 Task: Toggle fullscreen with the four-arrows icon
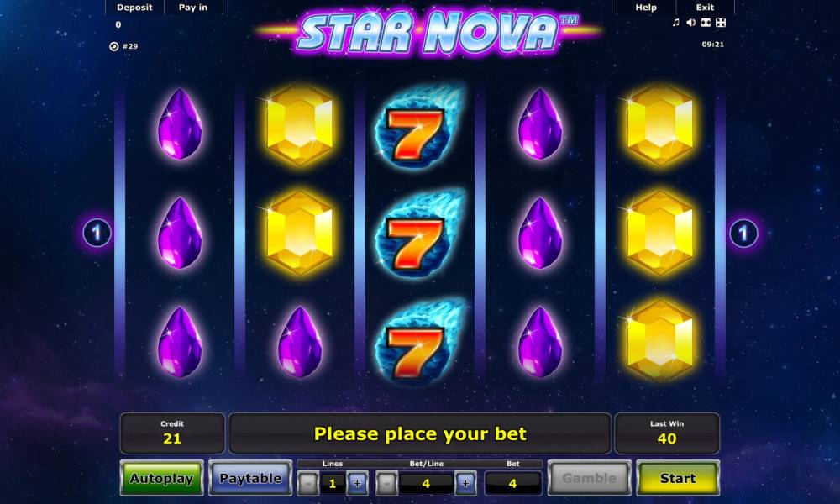coord(721,23)
